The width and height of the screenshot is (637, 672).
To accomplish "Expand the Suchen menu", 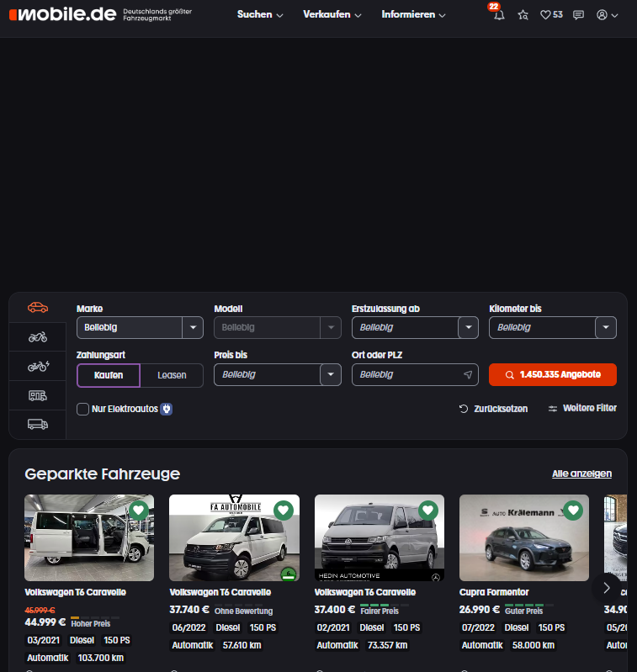I will pyautogui.click(x=260, y=14).
